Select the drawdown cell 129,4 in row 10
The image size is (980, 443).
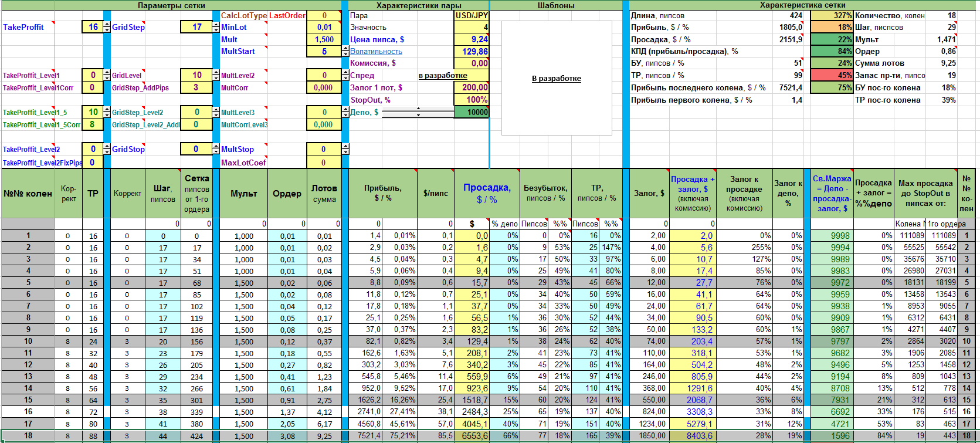(x=472, y=341)
